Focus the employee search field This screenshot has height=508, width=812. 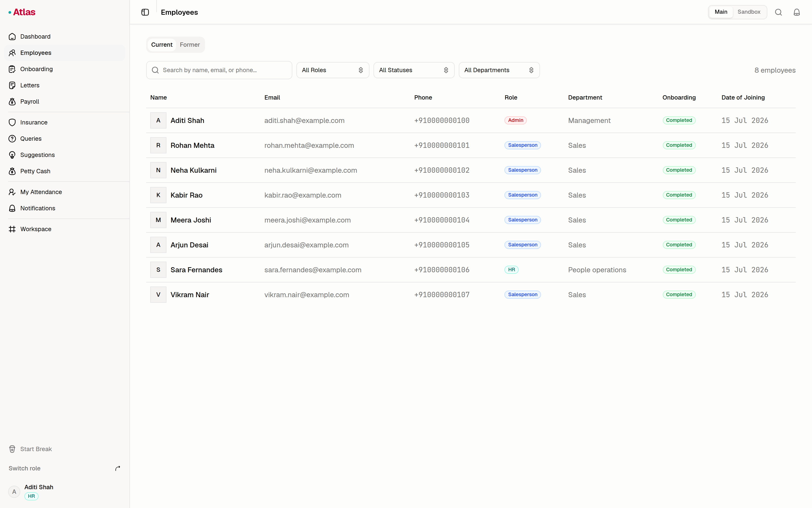(219, 70)
